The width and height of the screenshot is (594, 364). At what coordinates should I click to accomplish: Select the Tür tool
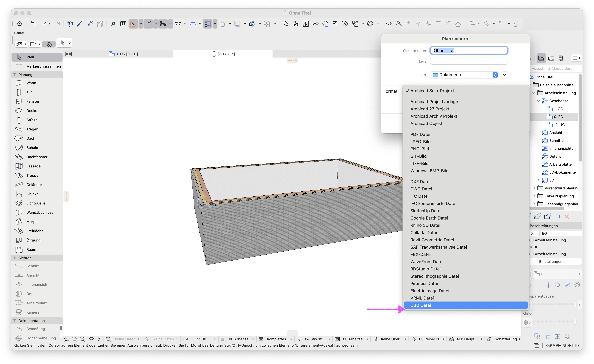pos(37,92)
